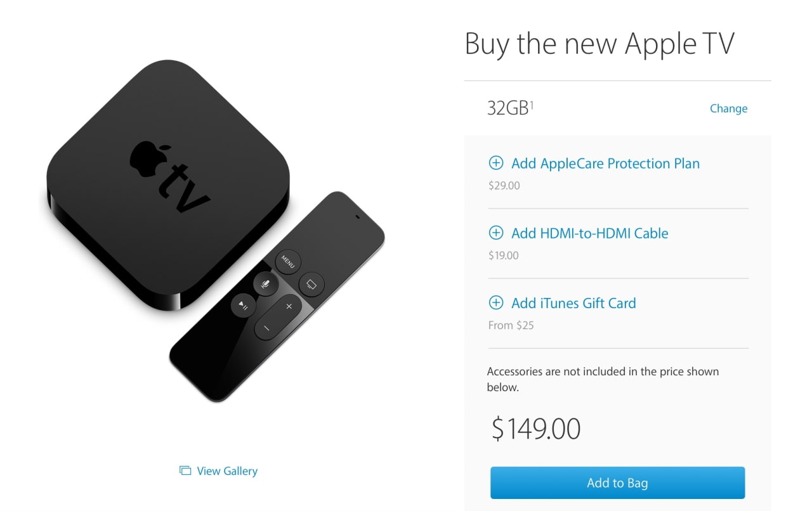Click the volume plus button on the remote
The width and height of the screenshot is (812, 511).
tap(289, 307)
